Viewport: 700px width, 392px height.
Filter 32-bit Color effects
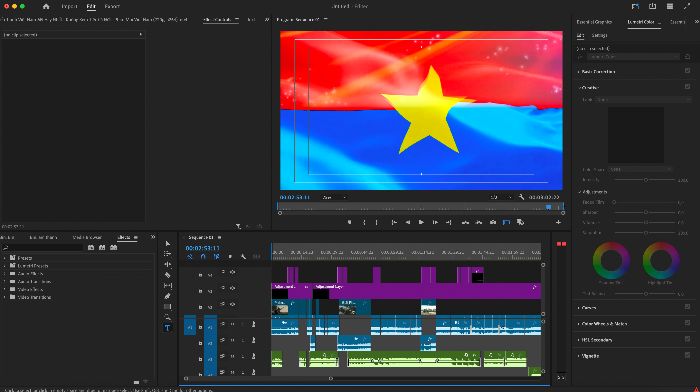102,247
